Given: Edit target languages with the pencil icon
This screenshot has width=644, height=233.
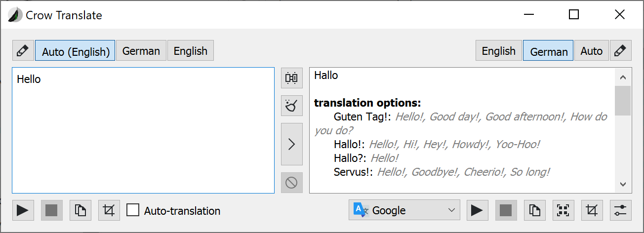Looking at the screenshot, I should pos(621,51).
